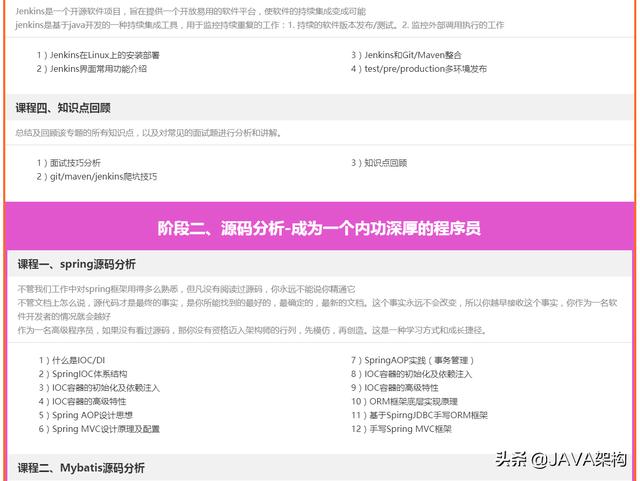Select the '课程一、spring源码分析' heading
Viewport: 640px width, 481px height.
[x=77, y=264]
